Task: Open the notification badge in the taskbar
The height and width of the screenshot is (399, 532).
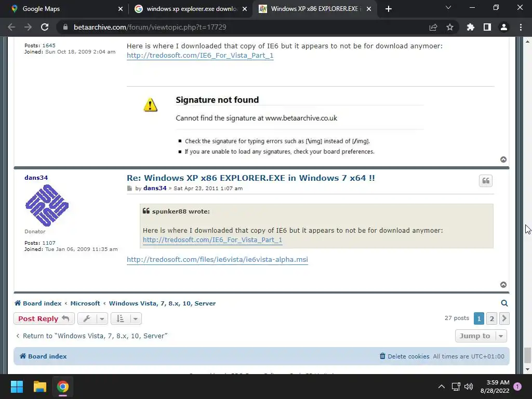Action: pyautogui.click(x=517, y=387)
